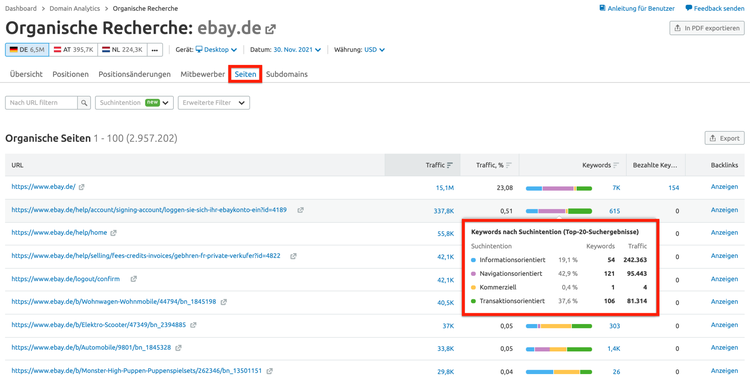
Task: Open external link icon for loggen-sie-sich URL
Action: click(x=300, y=210)
